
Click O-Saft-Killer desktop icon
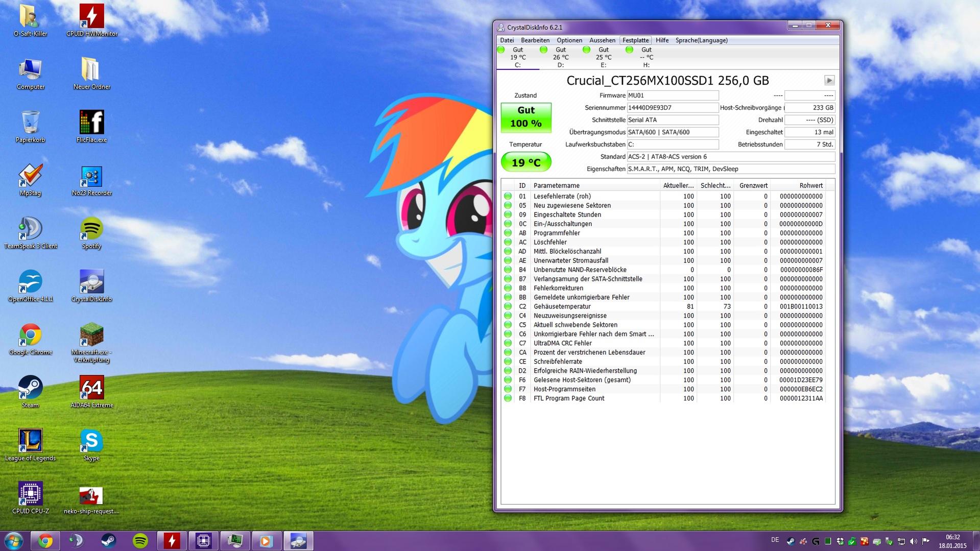click(30, 20)
